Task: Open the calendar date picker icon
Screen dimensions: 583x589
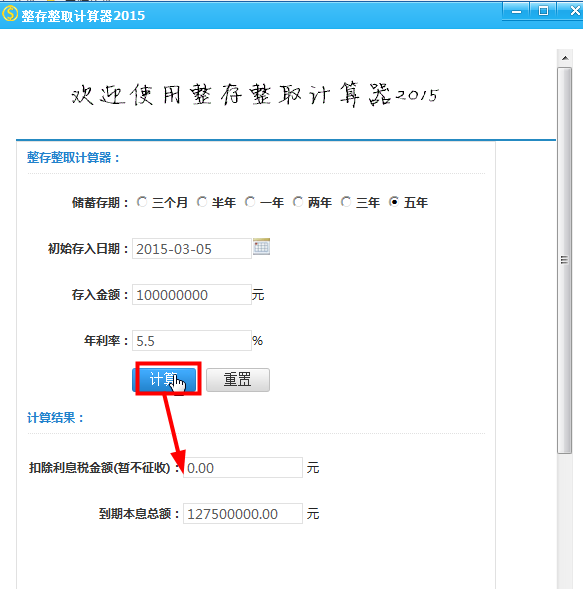Action: [x=261, y=247]
